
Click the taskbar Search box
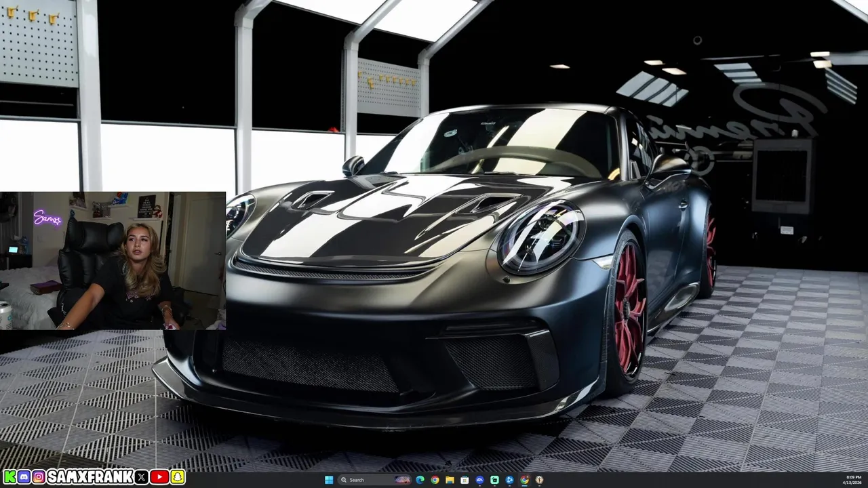(374, 480)
